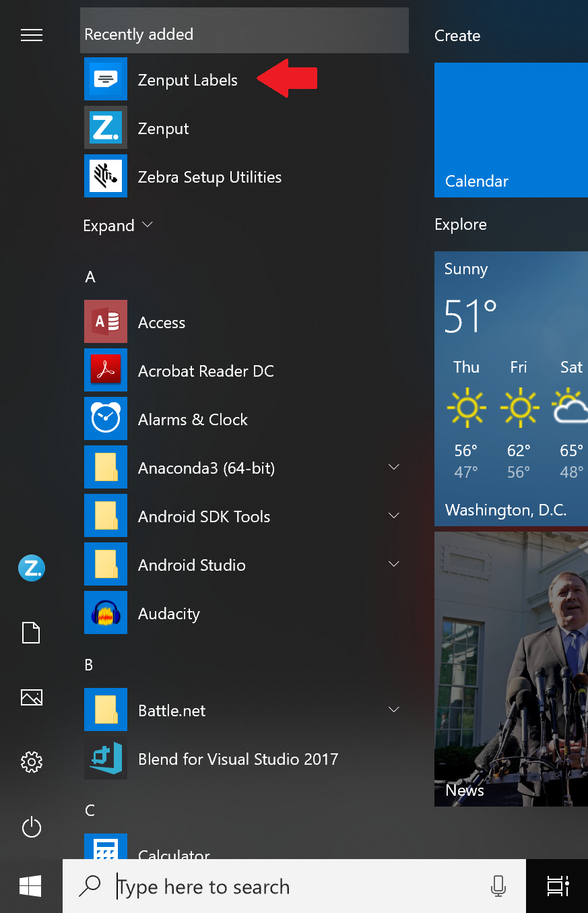Select the Zenput Labels text label
The width and height of the screenshot is (588, 913).
pyautogui.click(x=188, y=80)
